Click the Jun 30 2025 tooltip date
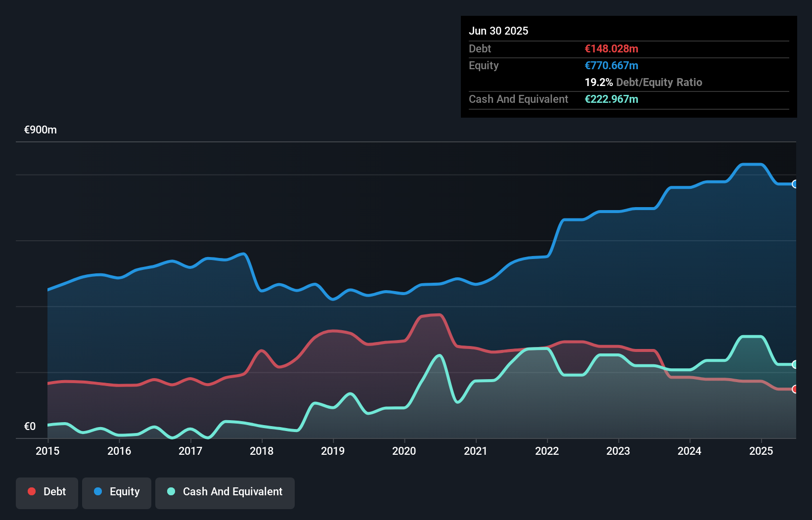Image resolution: width=812 pixels, height=520 pixels. [498, 31]
